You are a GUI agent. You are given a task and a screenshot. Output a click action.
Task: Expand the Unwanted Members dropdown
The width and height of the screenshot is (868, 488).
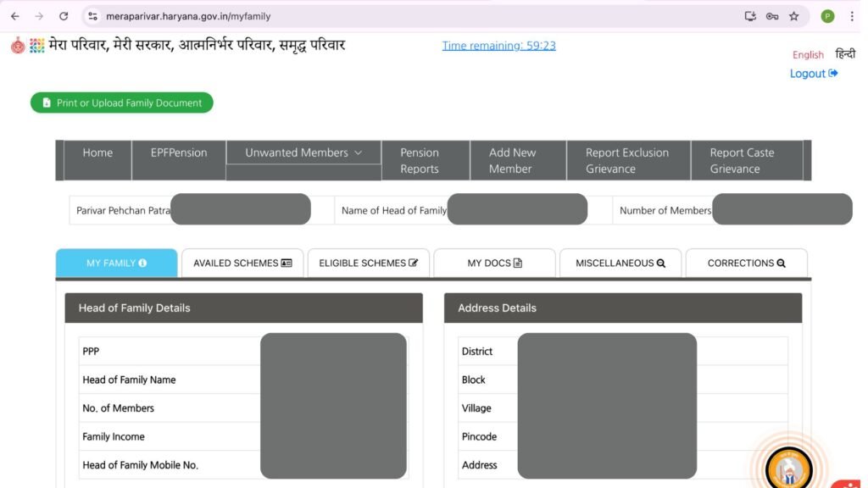click(x=303, y=152)
